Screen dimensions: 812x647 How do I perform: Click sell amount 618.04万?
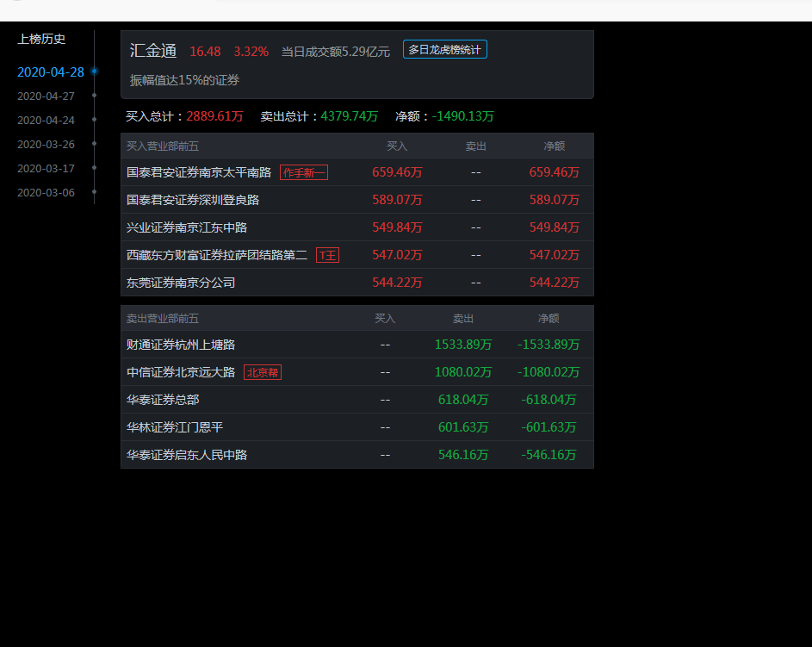463,400
